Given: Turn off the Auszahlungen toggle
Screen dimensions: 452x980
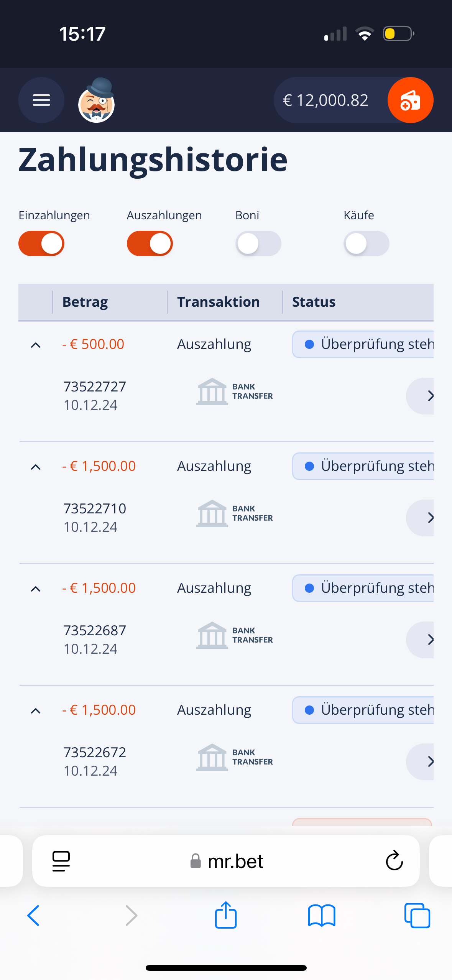Looking at the screenshot, I should (x=150, y=243).
